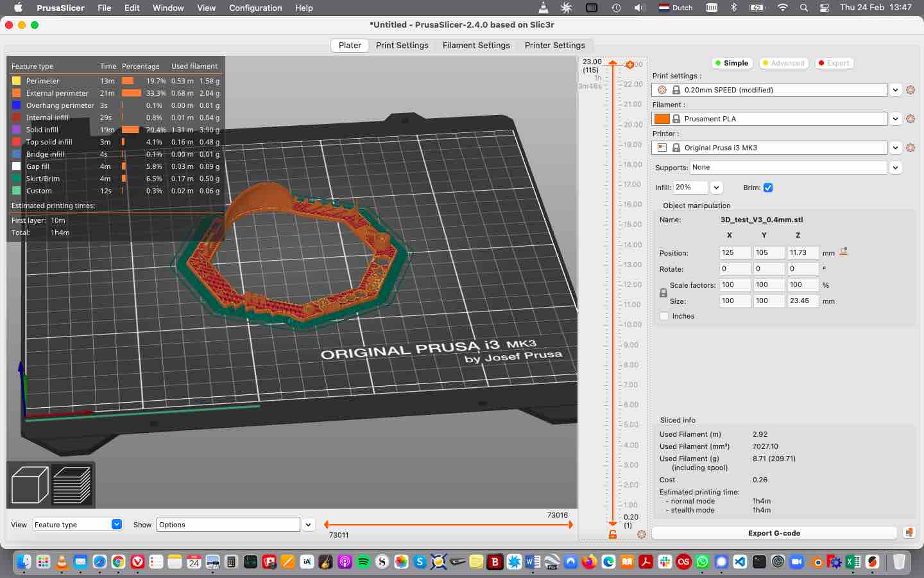Toggle the scale proportions lock icon

[x=663, y=293]
